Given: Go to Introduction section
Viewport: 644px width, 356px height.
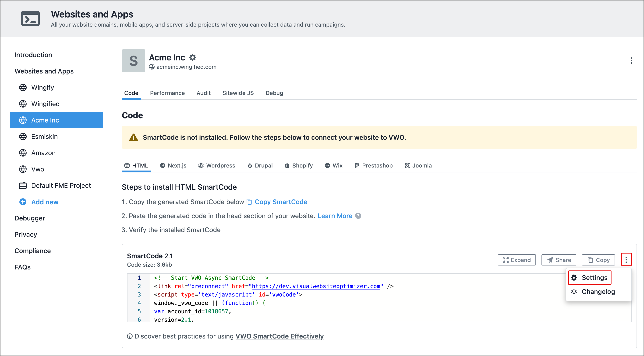Looking at the screenshot, I should (33, 55).
